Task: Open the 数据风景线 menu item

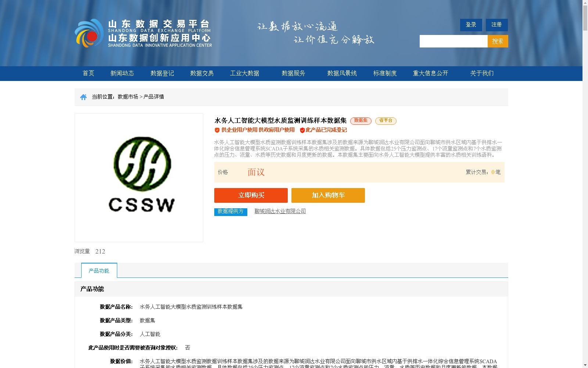Action: click(342, 73)
